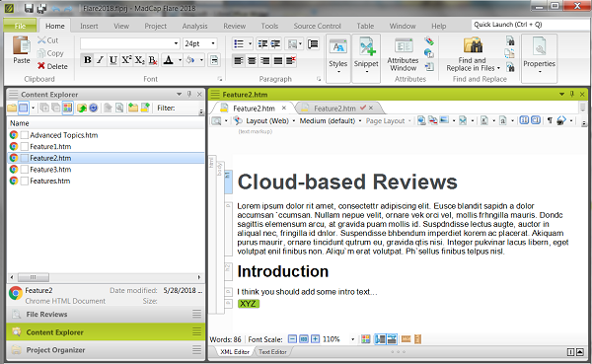Click the Italic formatting icon
The image size is (592, 364).
point(100,60)
